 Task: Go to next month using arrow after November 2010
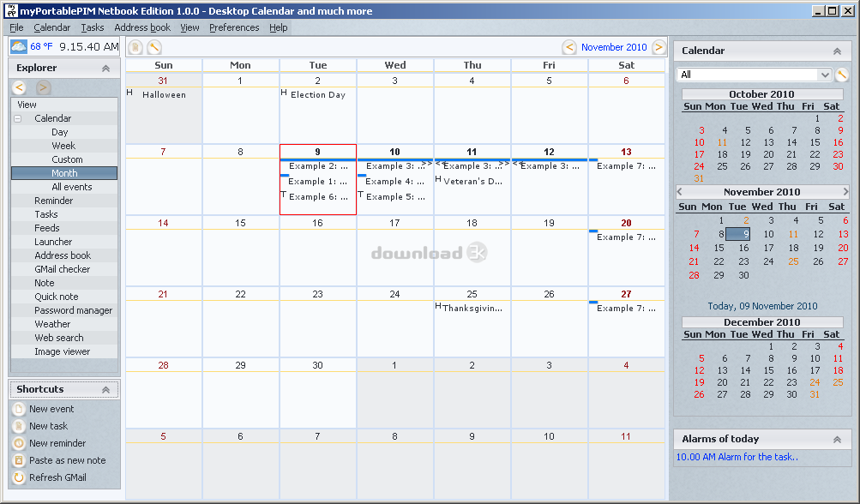[x=659, y=47]
